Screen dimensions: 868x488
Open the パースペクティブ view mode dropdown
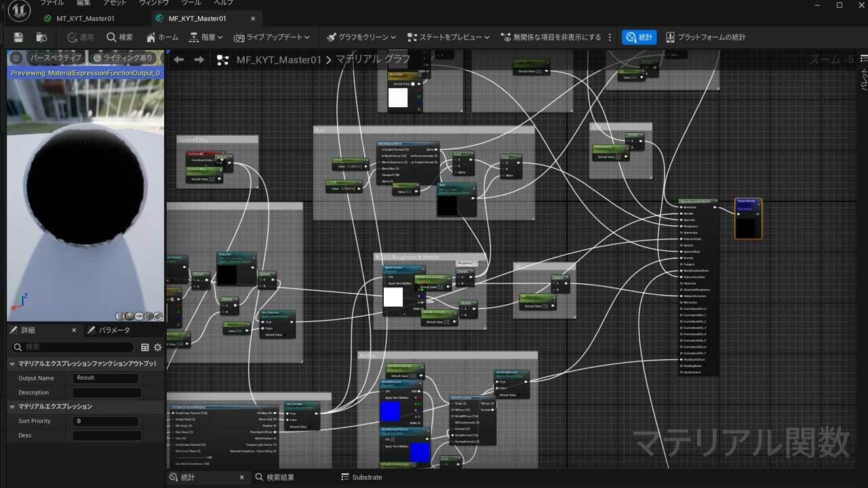coord(56,58)
